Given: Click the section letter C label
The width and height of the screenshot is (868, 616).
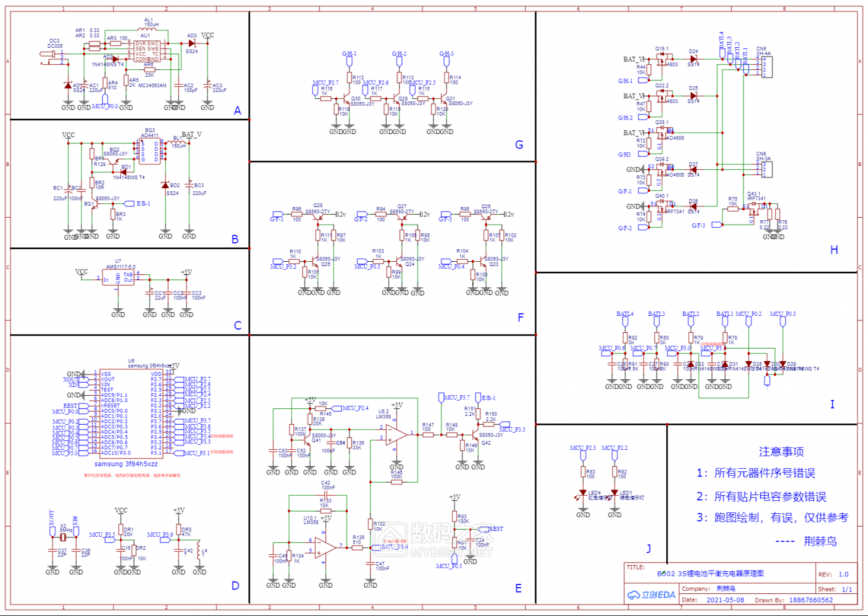Looking at the screenshot, I should (237, 325).
